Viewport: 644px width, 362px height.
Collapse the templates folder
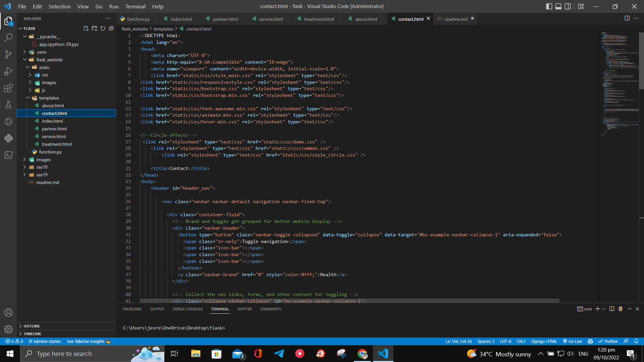coord(28,98)
